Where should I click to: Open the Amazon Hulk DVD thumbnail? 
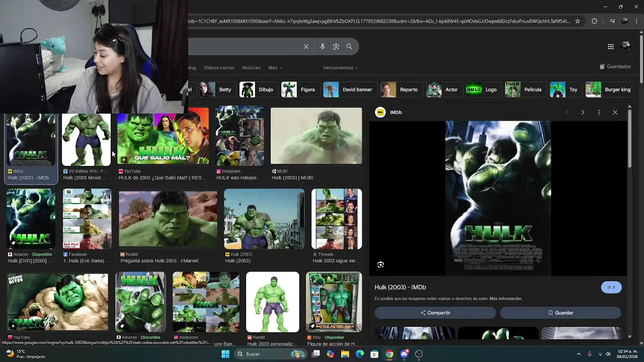point(31,219)
